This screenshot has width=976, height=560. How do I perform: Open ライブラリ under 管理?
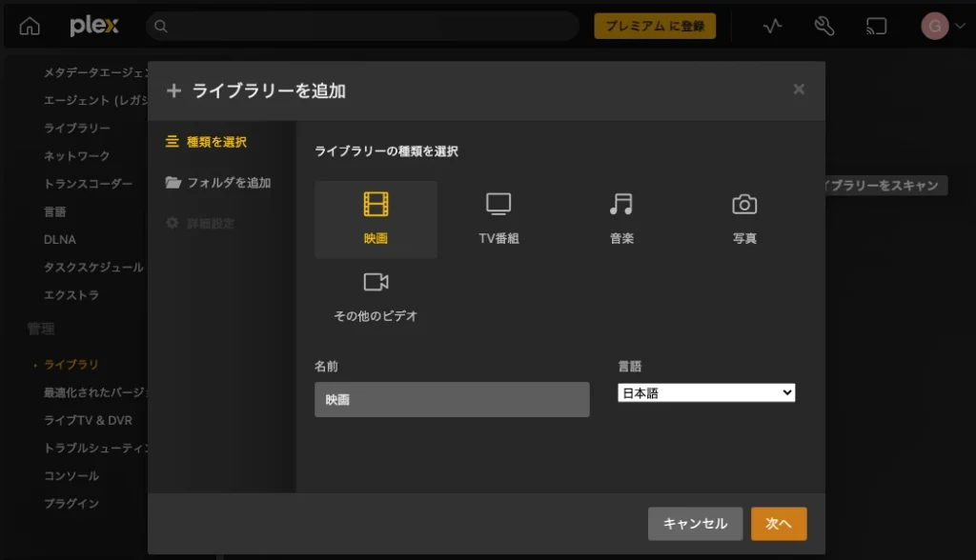[71, 365]
